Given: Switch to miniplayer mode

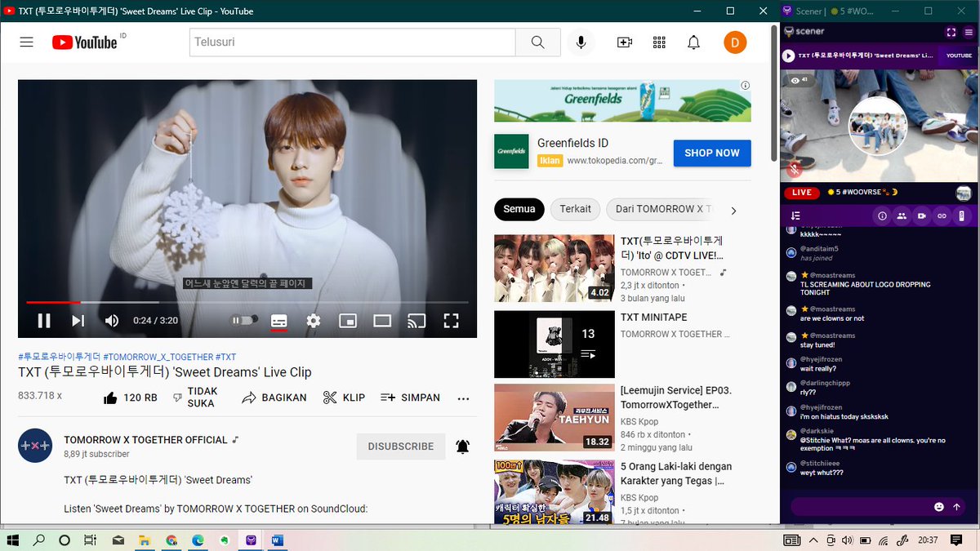Looking at the screenshot, I should 348,321.
